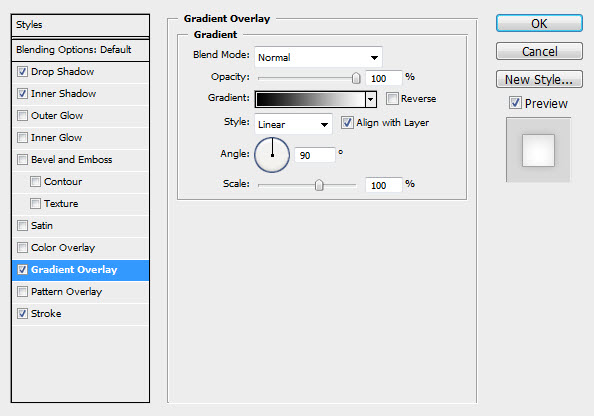Click the Opacity slider handle
Viewport: 594px width, 416px height.
[356, 78]
